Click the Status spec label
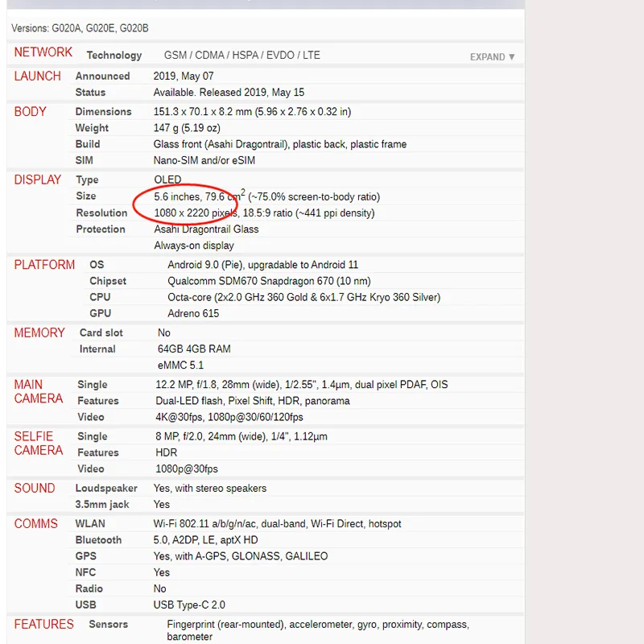The width and height of the screenshot is (644, 644). [90, 93]
